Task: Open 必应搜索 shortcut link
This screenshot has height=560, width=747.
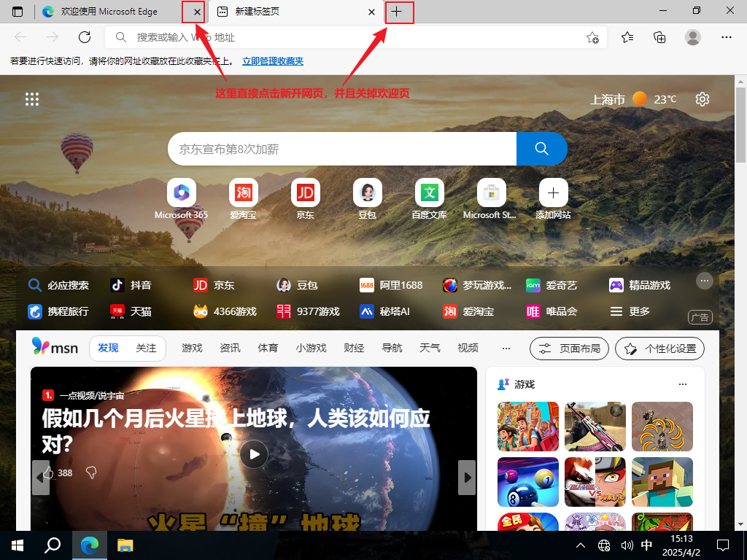Action: [x=58, y=285]
